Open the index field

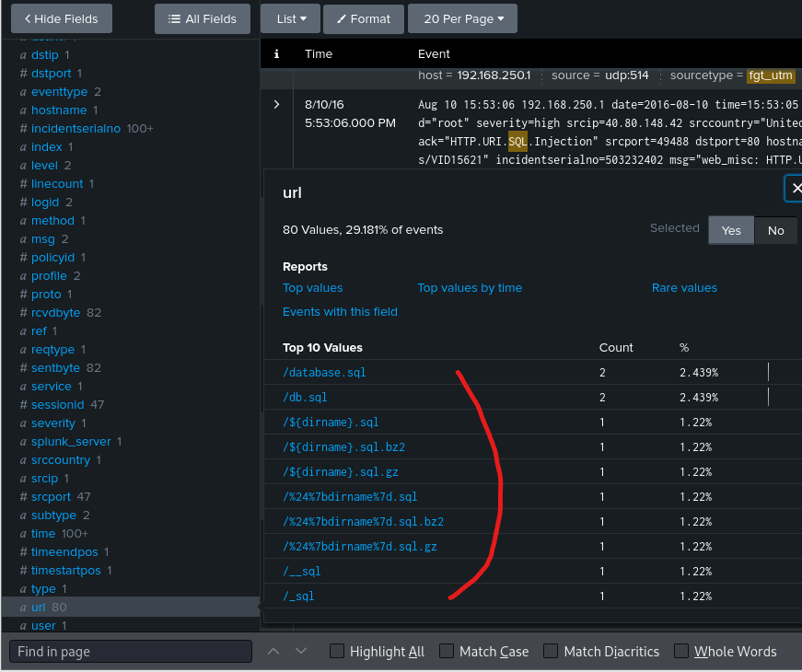pos(47,146)
